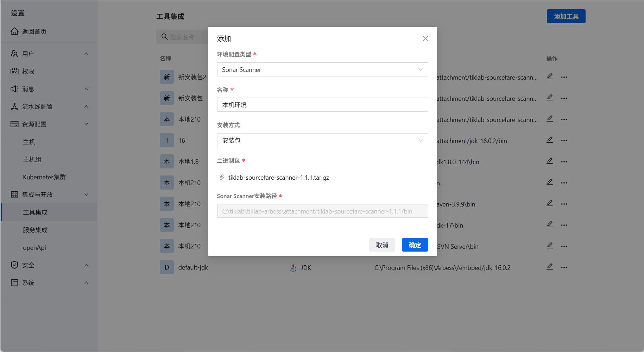The height and width of the screenshot is (352, 644).
Task: Click the 名称 input containing 本机环境
Action: pos(323,105)
